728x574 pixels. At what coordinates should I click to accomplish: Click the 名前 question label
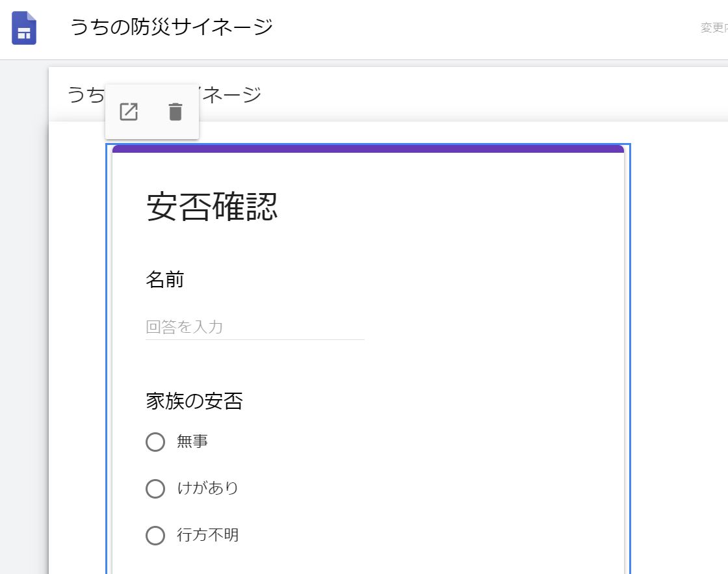click(165, 280)
